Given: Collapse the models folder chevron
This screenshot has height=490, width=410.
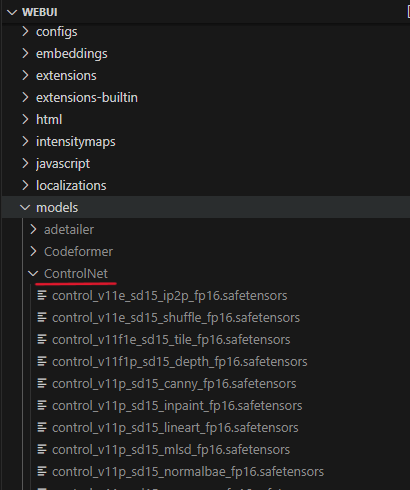Looking at the screenshot, I should (x=25, y=207).
